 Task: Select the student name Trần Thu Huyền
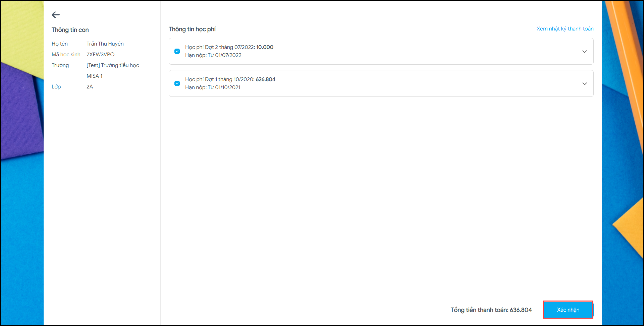coord(105,44)
